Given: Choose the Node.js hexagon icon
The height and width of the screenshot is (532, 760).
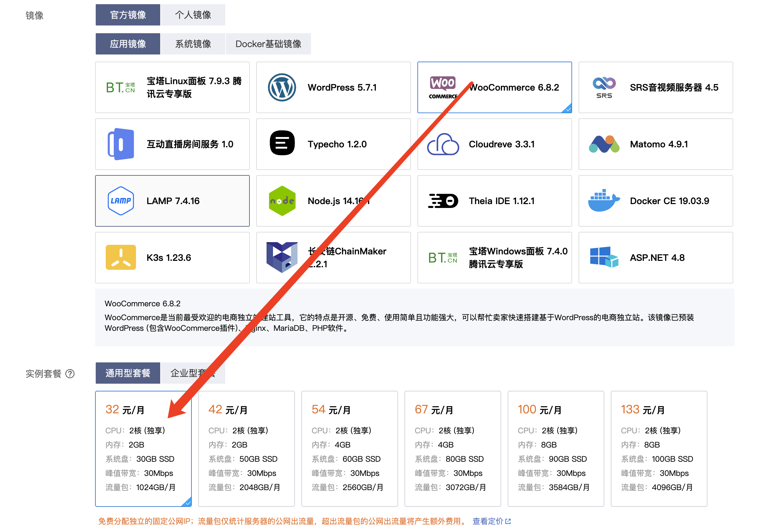Looking at the screenshot, I should (282, 201).
